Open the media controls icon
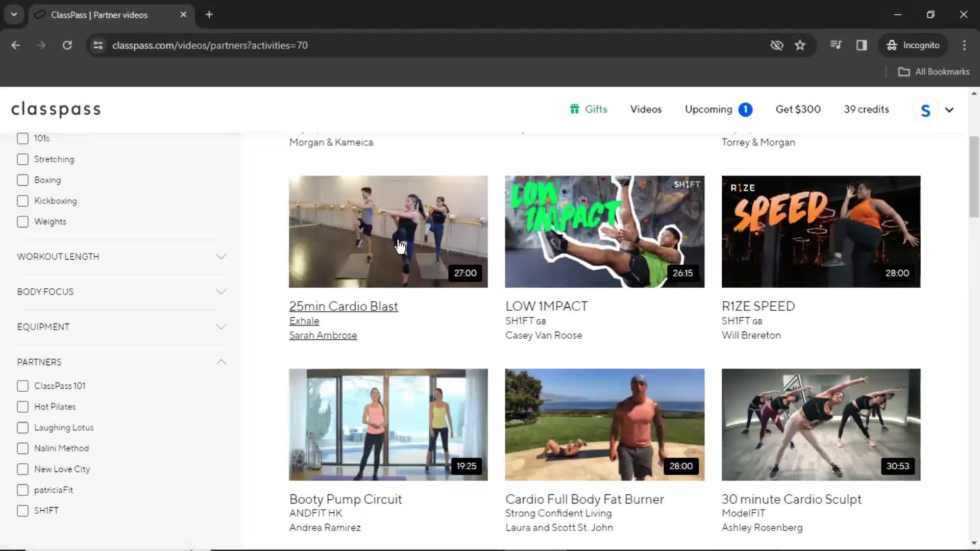 point(836,45)
